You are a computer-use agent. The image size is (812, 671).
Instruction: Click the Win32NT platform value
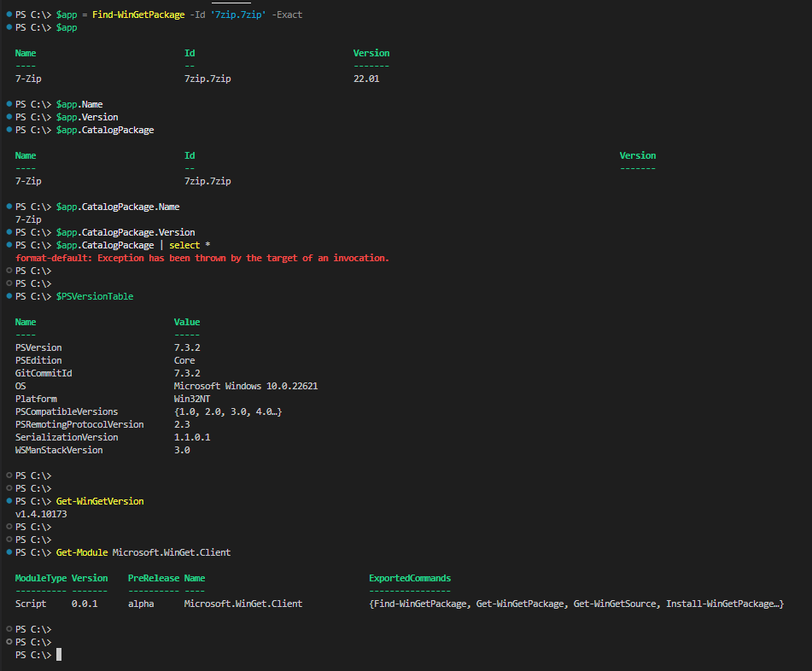pos(192,399)
